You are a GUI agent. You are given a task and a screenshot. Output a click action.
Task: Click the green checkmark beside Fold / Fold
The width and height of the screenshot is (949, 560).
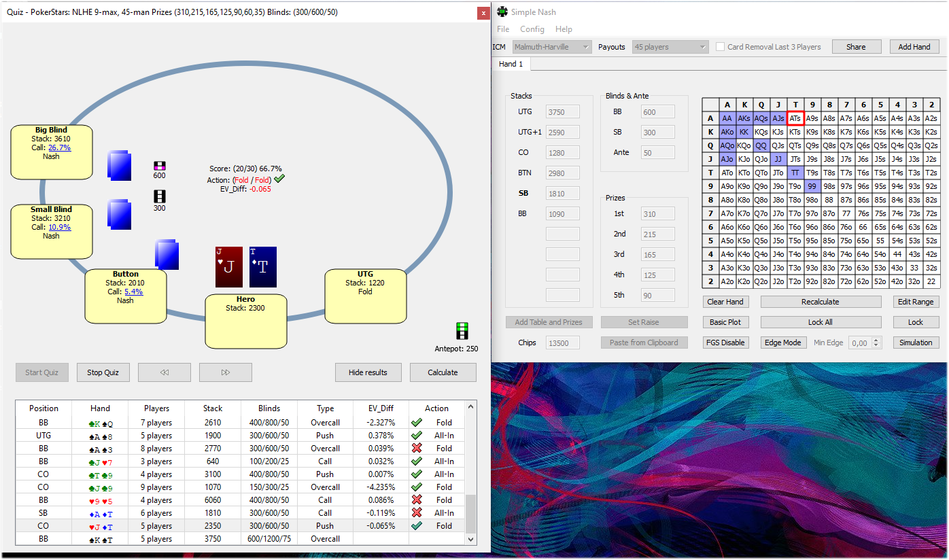click(279, 179)
